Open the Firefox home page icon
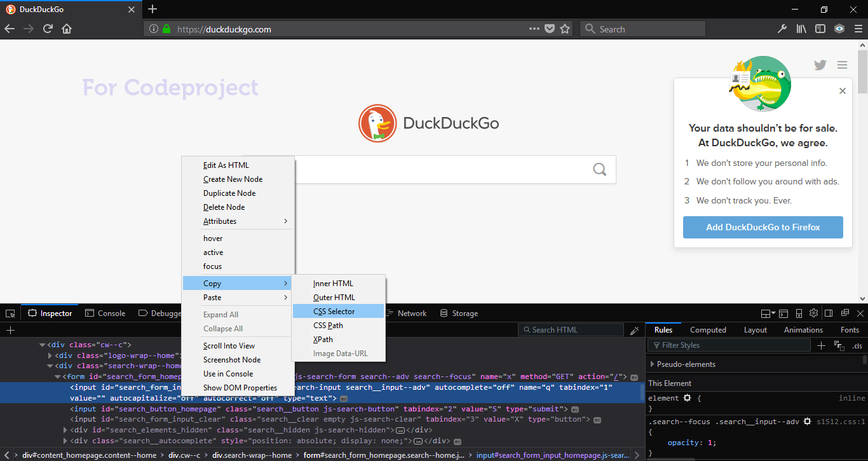The height and width of the screenshot is (461, 868). (67, 29)
